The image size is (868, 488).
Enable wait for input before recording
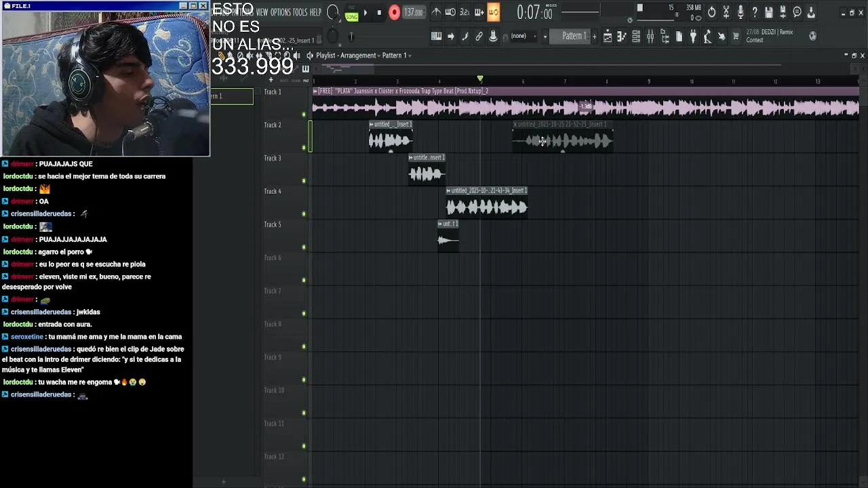click(x=450, y=12)
